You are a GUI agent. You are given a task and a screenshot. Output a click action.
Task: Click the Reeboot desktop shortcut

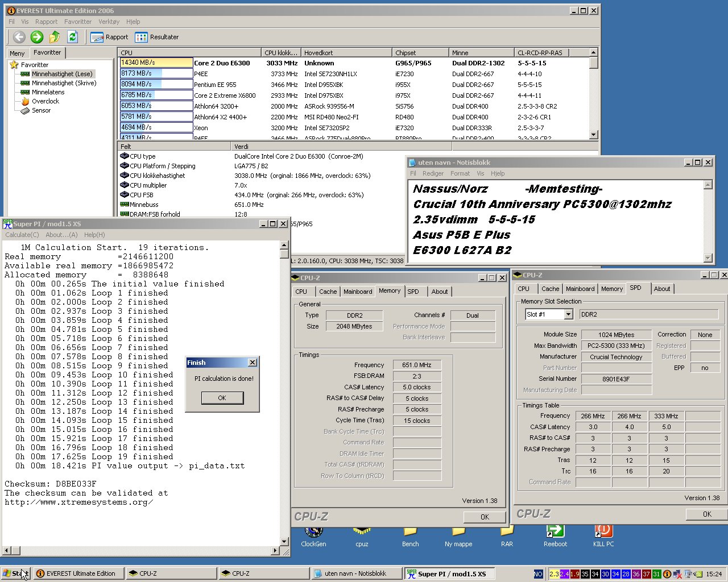[555, 537]
